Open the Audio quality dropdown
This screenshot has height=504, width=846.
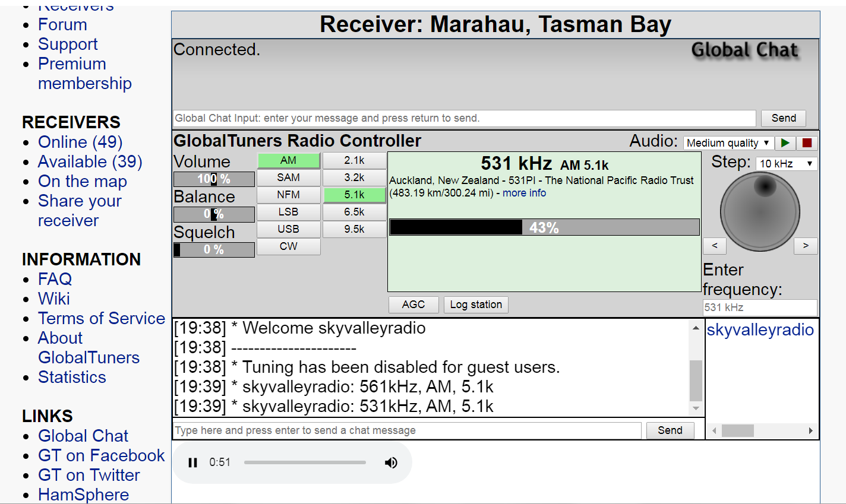727,142
